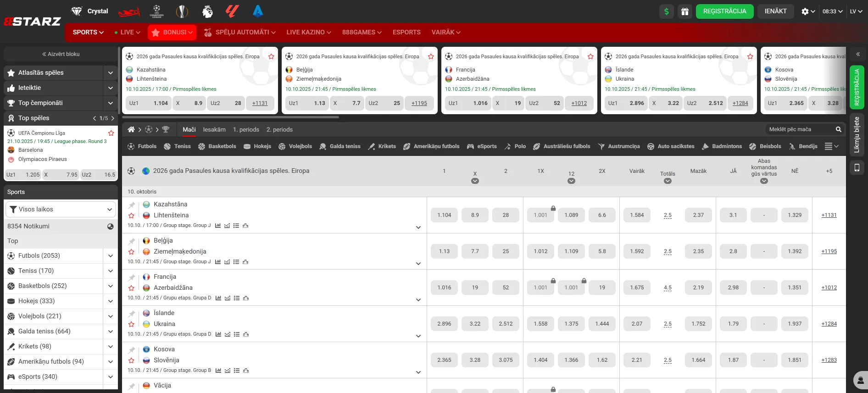Screen dimensions: 868x393
Task: Favorite the Beļģija vs Ziemeļmaķedonija match star
Action: tap(132, 252)
